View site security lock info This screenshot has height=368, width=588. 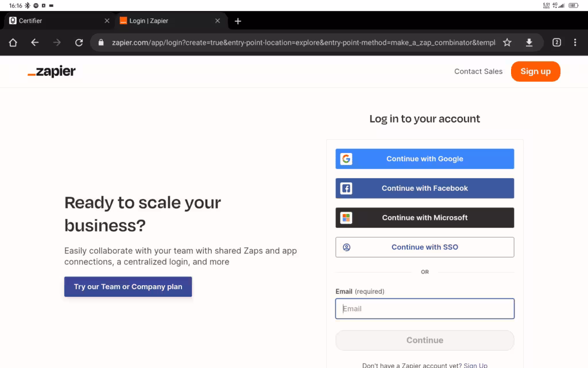pos(101,43)
